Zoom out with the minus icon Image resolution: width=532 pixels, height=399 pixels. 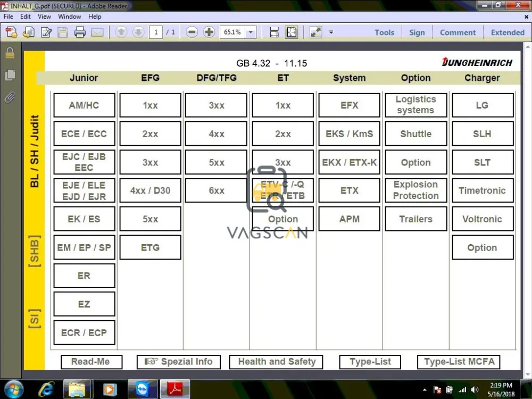pos(192,32)
